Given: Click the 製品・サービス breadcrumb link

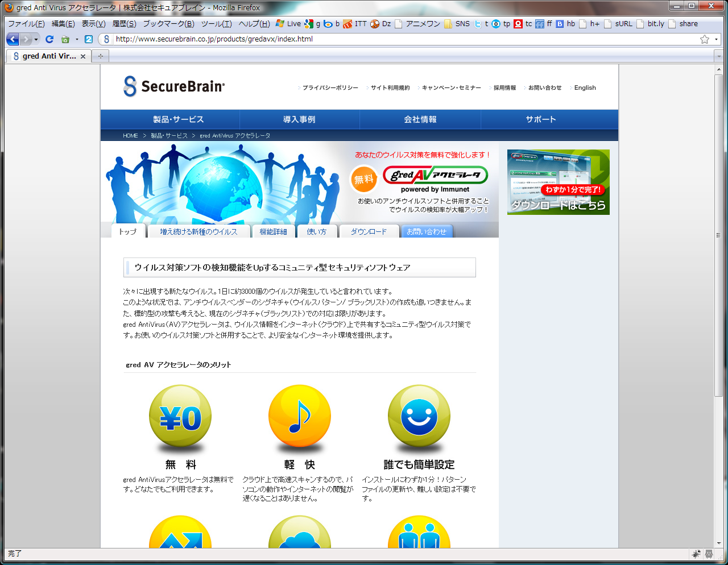Looking at the screenshot, I should [169, 136].
